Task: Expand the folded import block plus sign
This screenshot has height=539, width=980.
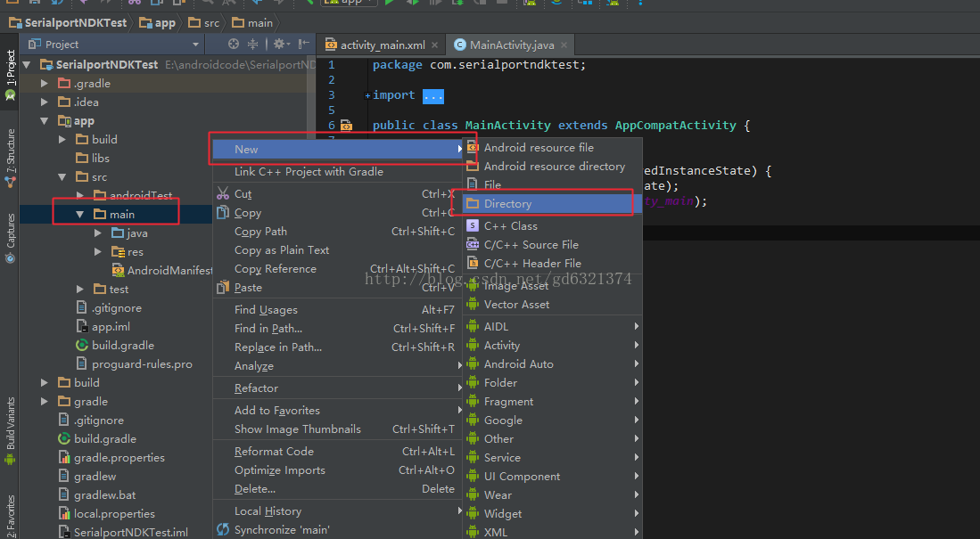Action: click(367, 95)
